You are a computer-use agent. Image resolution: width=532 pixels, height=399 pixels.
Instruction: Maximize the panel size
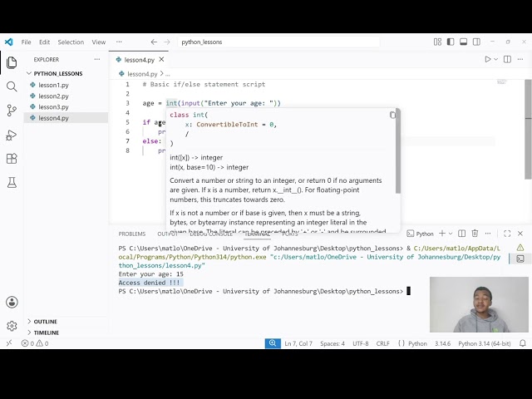tap(507, 234)
